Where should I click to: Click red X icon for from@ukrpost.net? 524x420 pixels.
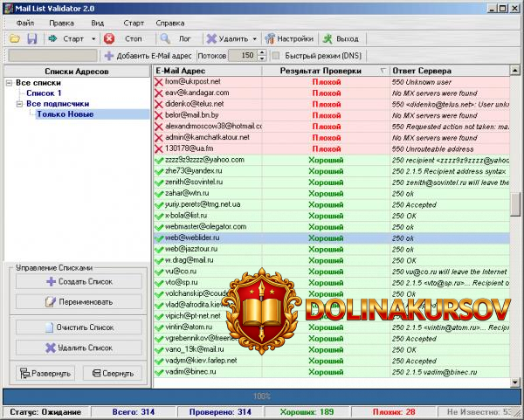(x=159, y=82)
